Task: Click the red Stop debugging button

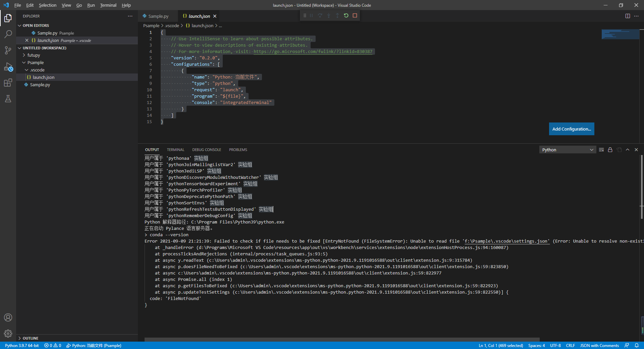Action: coord(355,15)
